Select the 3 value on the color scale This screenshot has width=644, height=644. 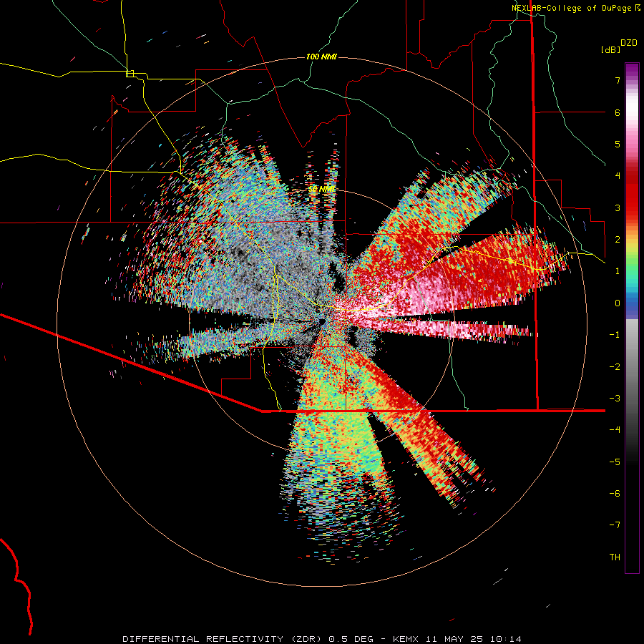click(x=618, y=208)
